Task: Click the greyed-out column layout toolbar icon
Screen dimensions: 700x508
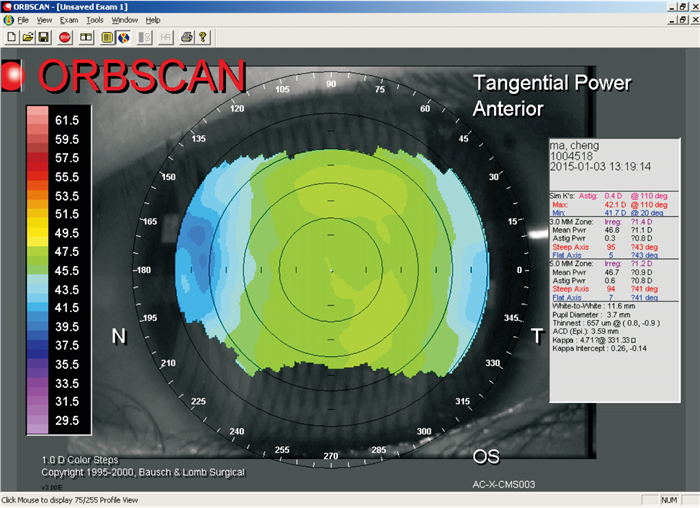Action: (144, 37)
